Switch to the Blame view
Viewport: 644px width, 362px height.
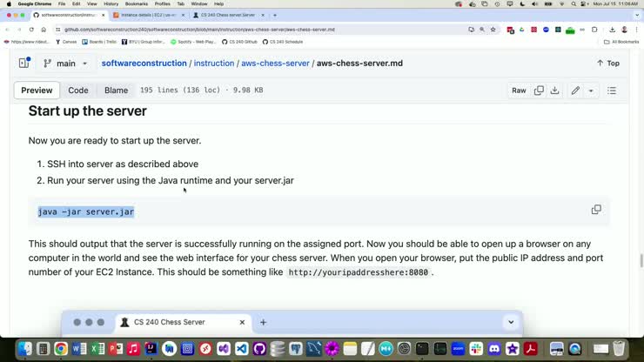(x=116, y=90)
